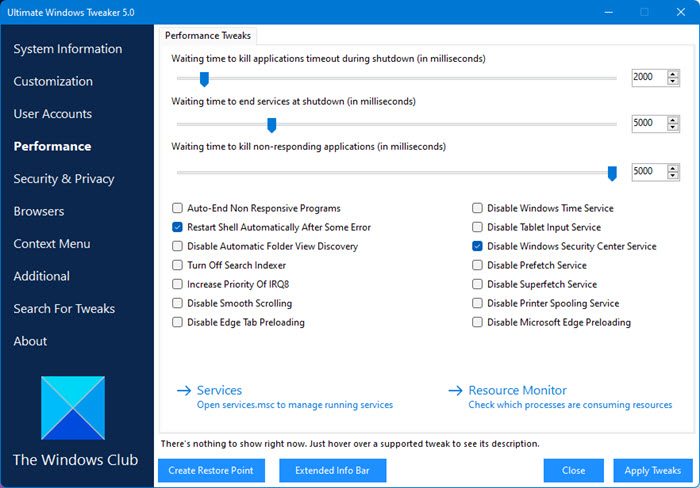Select Performance in the sidebar

52,146
